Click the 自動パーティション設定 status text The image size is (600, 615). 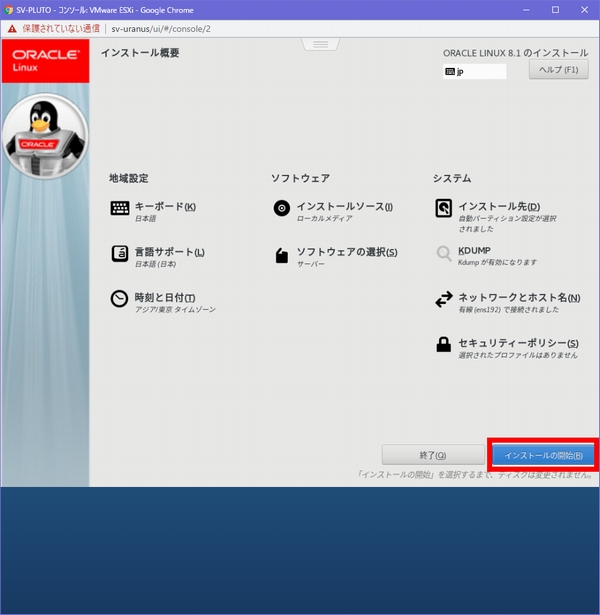click(507, 224)
